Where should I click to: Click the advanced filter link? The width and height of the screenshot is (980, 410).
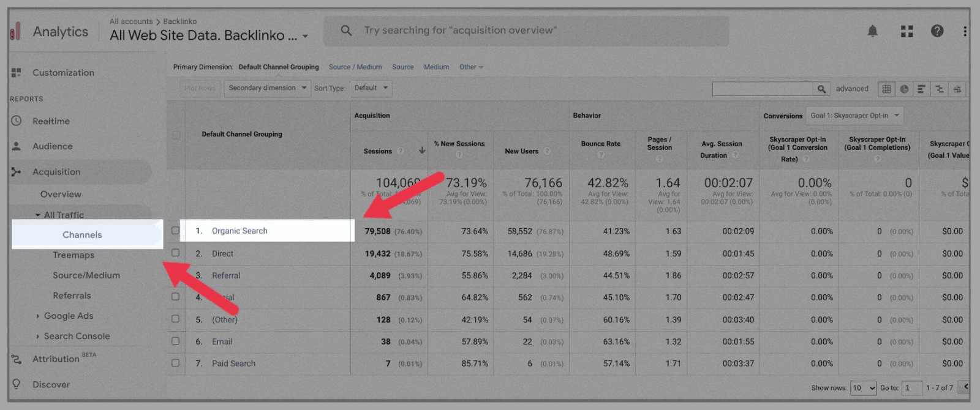click(852, 89)
